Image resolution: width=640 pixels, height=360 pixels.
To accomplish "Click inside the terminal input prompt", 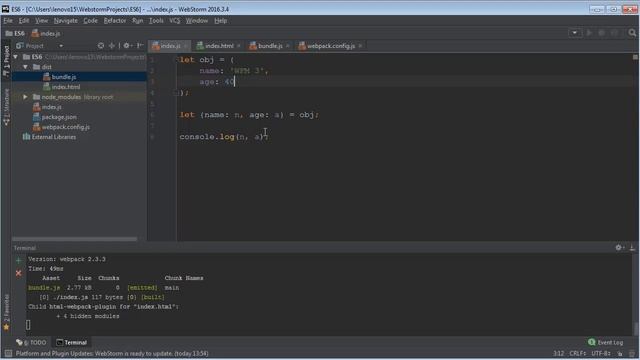I will [x=28, y=325].
